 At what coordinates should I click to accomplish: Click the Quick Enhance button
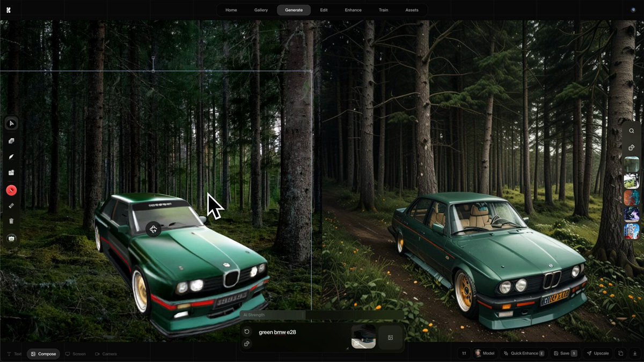(x=524, y=353)
